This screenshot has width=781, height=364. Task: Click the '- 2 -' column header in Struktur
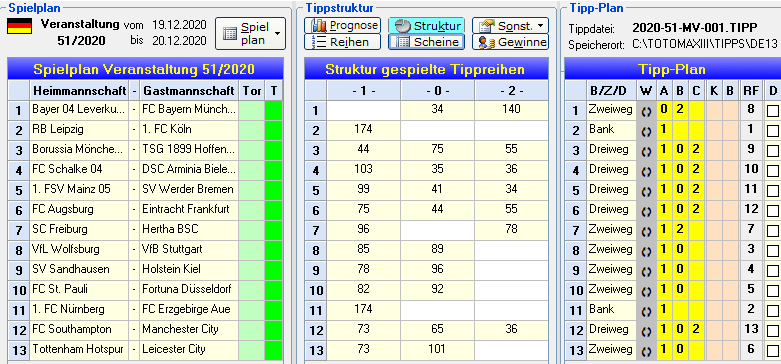[x=511, y=91]
